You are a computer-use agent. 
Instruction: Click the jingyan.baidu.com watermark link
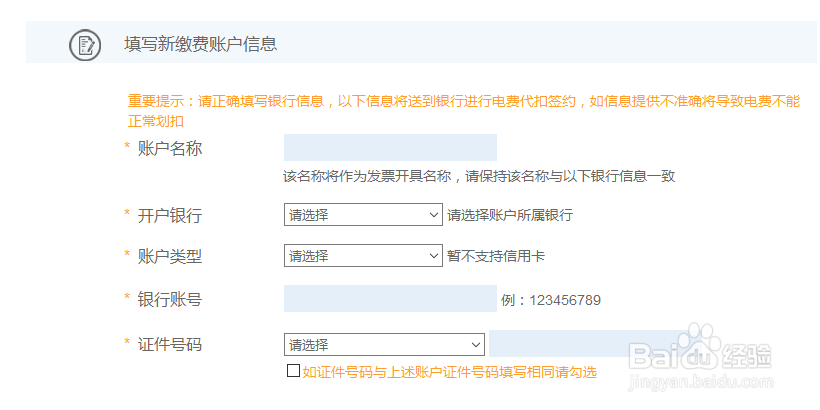[x=700, y=382]
